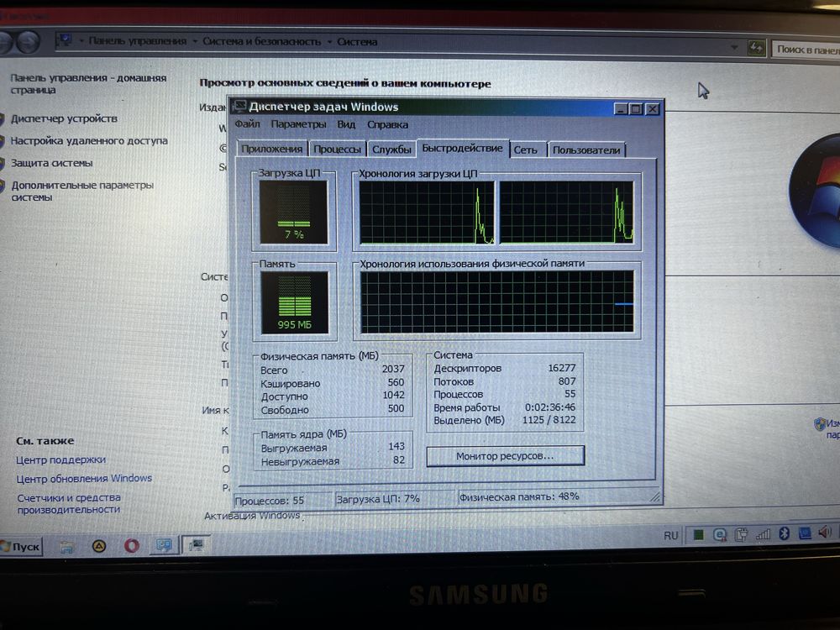Switch to the Процессы tab
Image resolution: width=840 pixels, height=630 pixels.
click(x=337, y=150)
